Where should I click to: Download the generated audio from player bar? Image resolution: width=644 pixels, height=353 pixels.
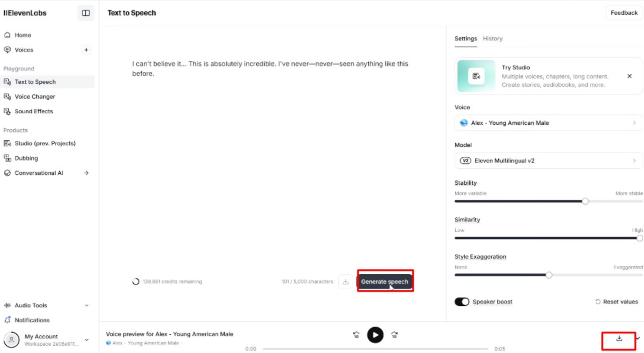coord(619,338)
